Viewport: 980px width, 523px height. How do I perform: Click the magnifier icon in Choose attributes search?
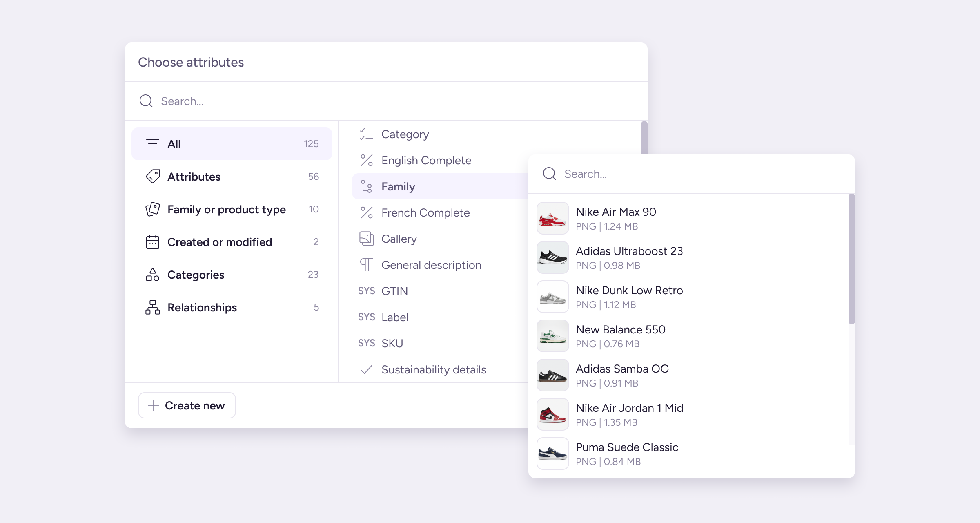click(146, 101)
